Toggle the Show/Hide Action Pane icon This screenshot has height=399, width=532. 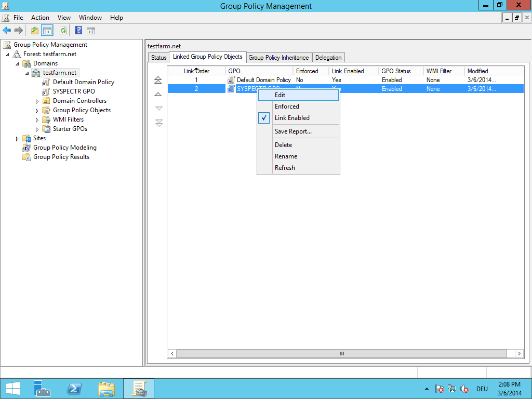(91, 31)
